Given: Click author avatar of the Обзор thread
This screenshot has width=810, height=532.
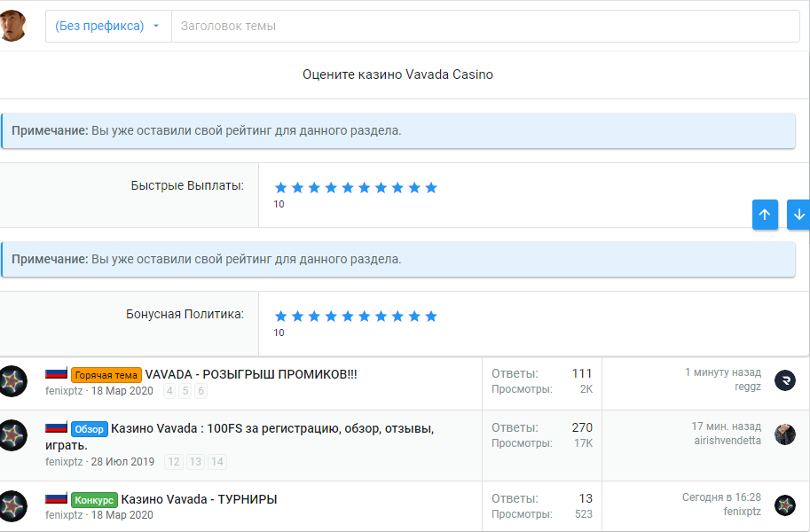Looking at the screenshot, I should click(x=12, y=435).
